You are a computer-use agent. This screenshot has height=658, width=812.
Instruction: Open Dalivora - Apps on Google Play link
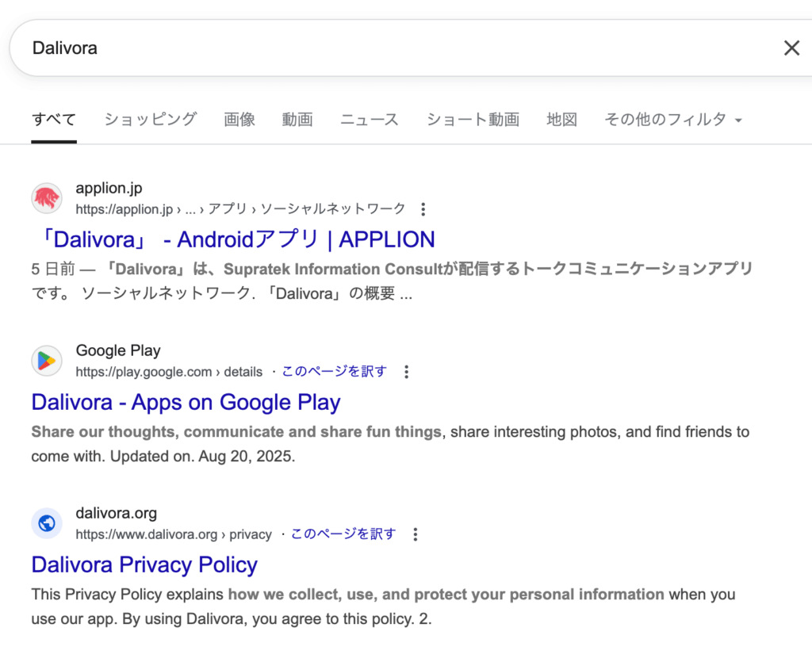pyautogui.click(x=186, y=402)
